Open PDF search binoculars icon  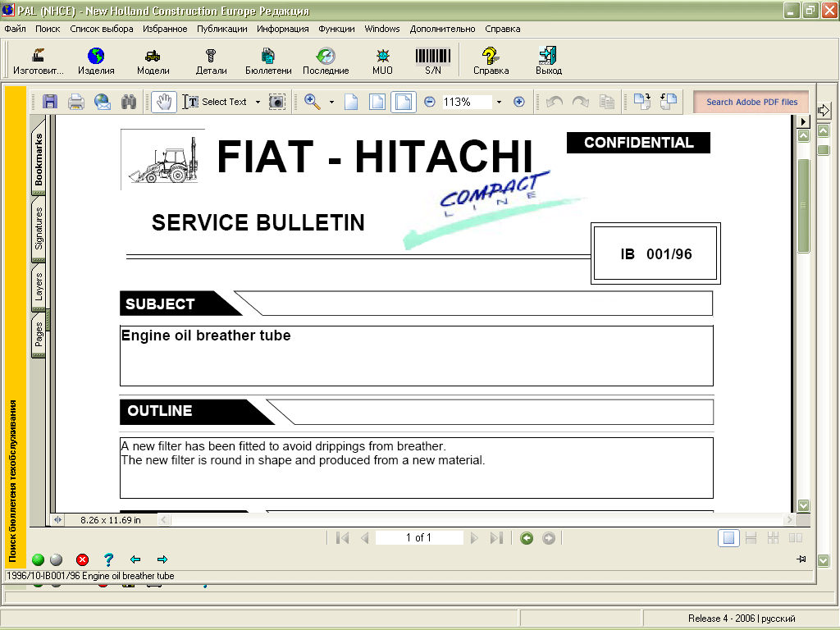pyautogui.click(x=129, y=102)
